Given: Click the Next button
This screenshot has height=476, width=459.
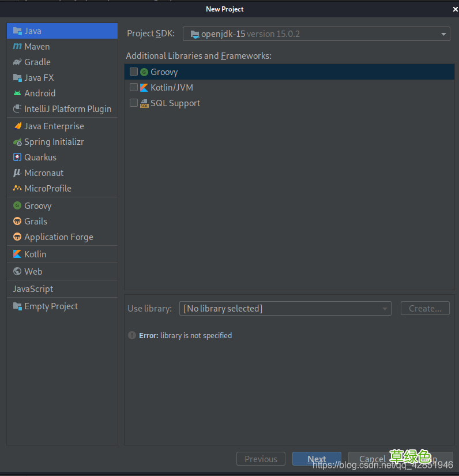Looking at the screenshot, I should click(x=317, y=459).
